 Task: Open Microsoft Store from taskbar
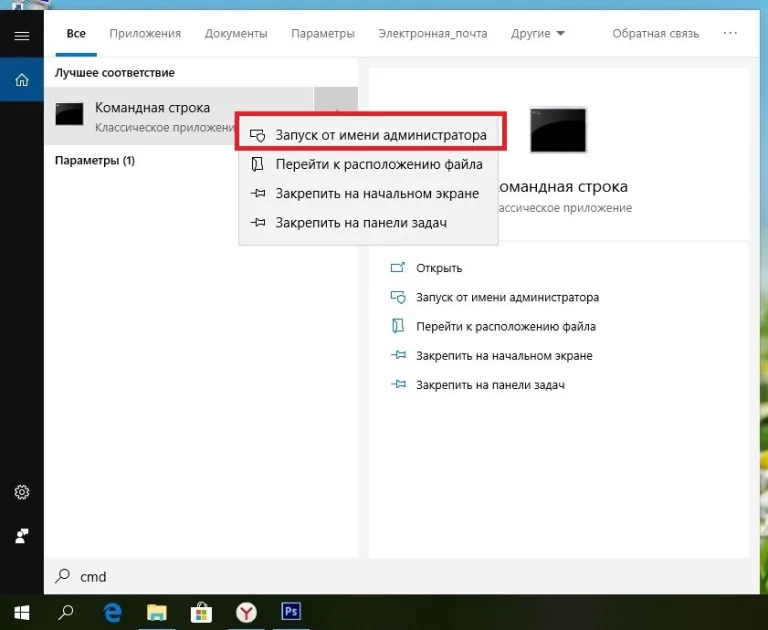tap(201, 612)
